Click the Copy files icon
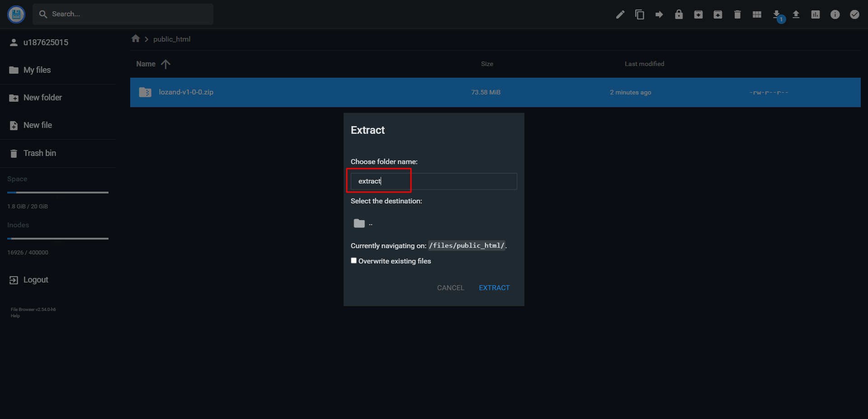The image size is (868, 419). 640,14
